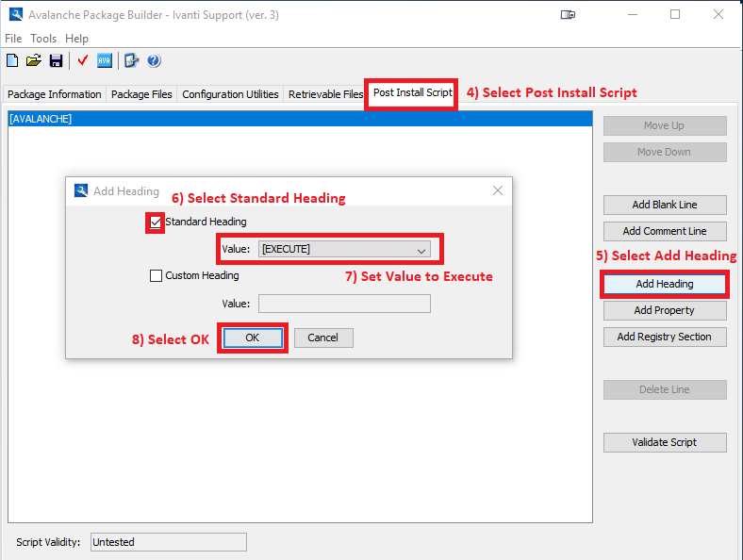Click the AVA build package icon
The height and width of the screenshot is (560, 743).
click(105, 60)
